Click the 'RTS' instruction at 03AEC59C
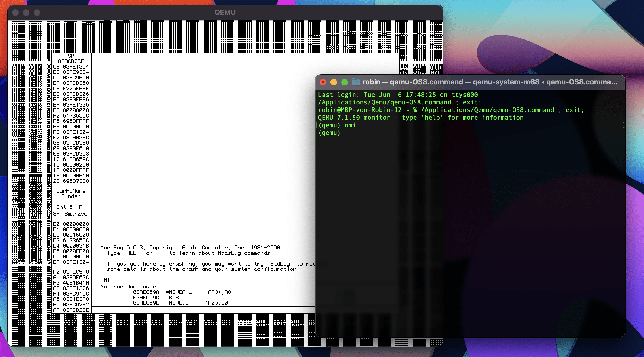Screen dimensions: 644x357 pos(174,298)
